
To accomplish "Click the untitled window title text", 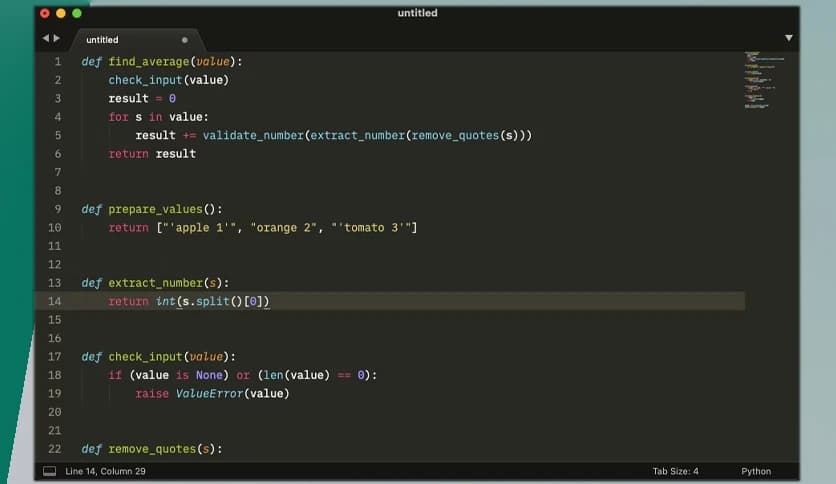I will pyautogui.click(x=417, y=13).
